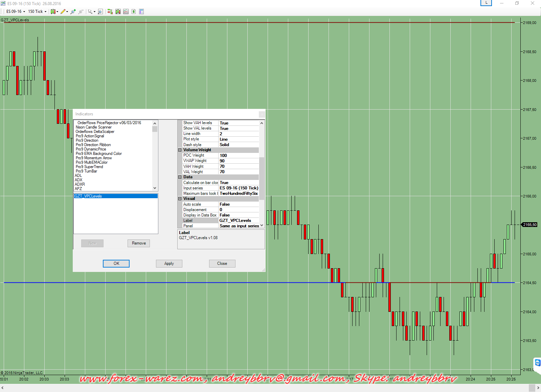
Task: Click the green dollar sign icon
Action: 134,11
